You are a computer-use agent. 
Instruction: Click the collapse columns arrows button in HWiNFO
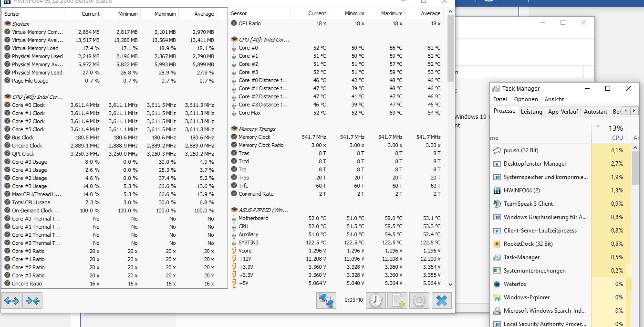coord(32,301)
